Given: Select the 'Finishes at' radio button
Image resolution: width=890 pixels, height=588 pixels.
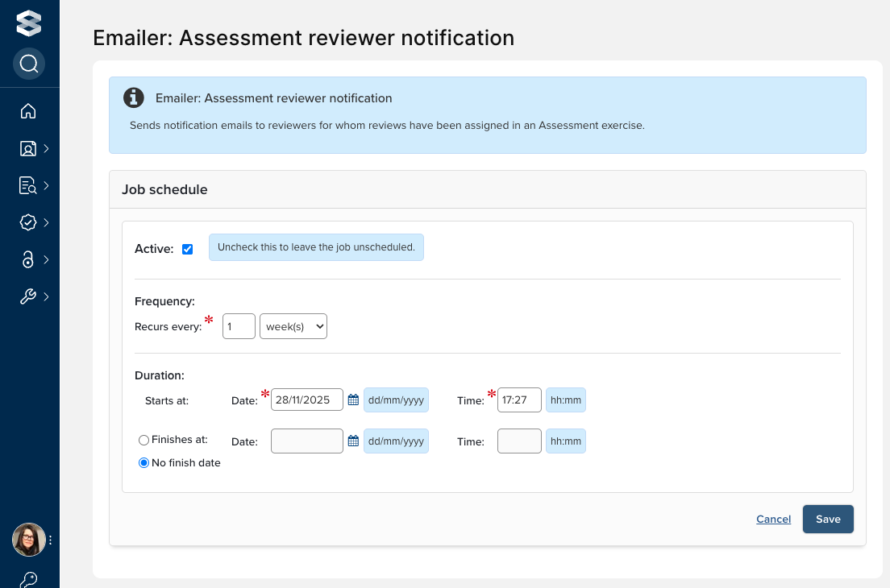Looking at the screenshot, I should tap(144, 441).
